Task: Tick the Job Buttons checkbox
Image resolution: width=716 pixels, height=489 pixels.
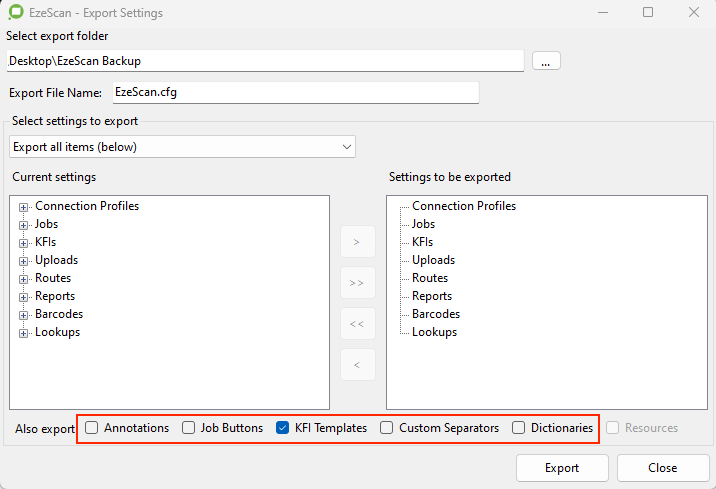Action: tap(189, 428)
